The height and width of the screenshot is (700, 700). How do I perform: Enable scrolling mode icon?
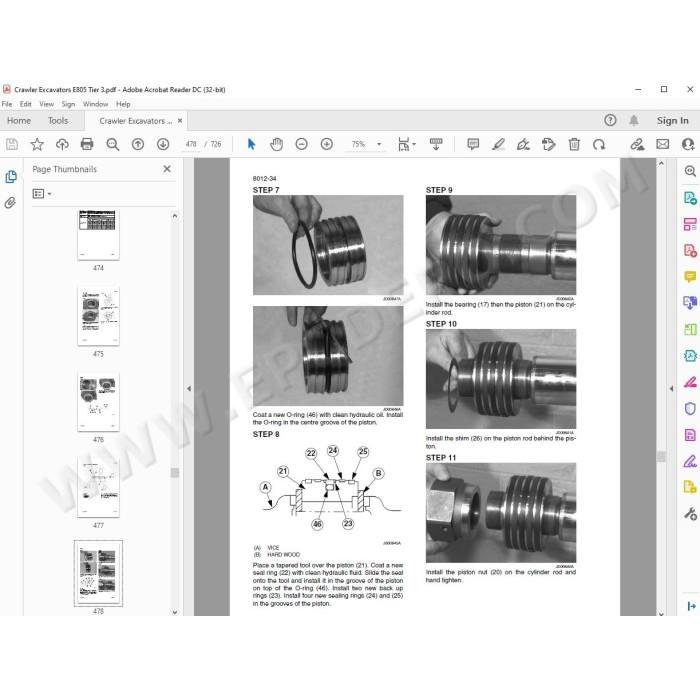tap(436, 144)
